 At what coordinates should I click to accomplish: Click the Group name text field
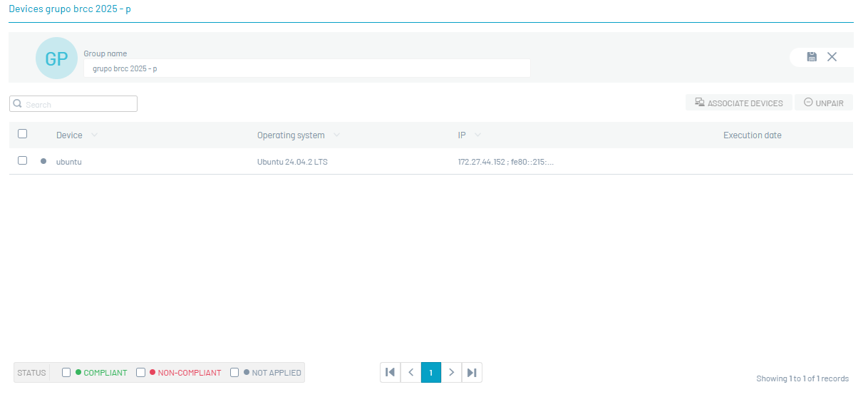pyautogui.click(x=306, y=68)
